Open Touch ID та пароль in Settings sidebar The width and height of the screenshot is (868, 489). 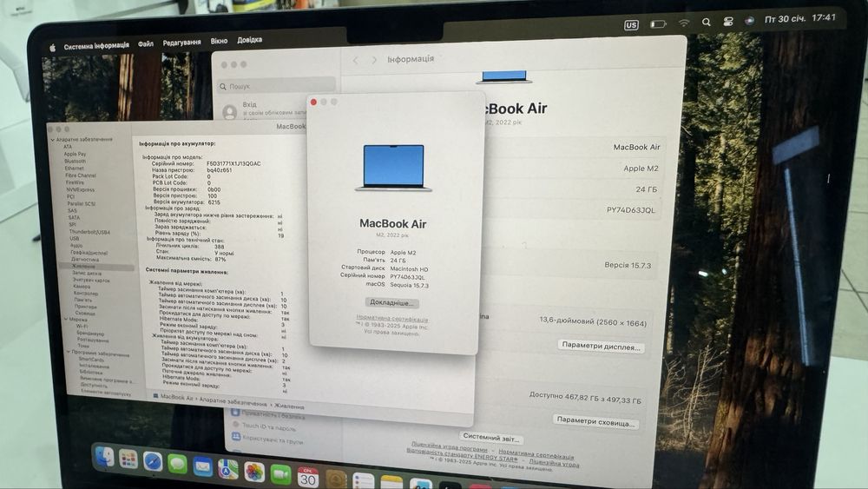[x=268, y=426]
